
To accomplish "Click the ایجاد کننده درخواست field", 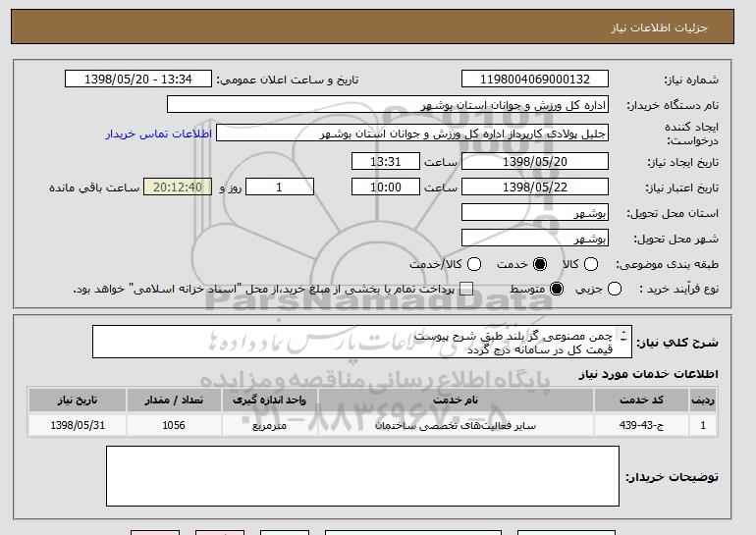I will coord(412,134).
